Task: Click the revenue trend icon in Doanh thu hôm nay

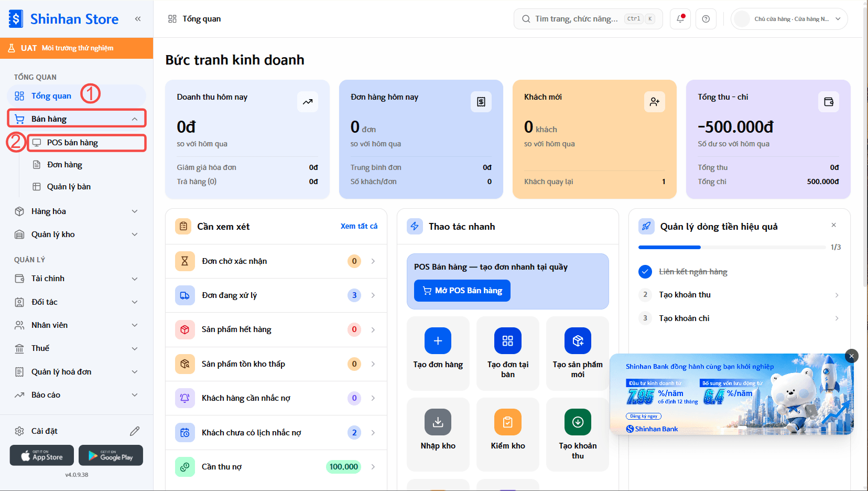Action: [308, 102]
